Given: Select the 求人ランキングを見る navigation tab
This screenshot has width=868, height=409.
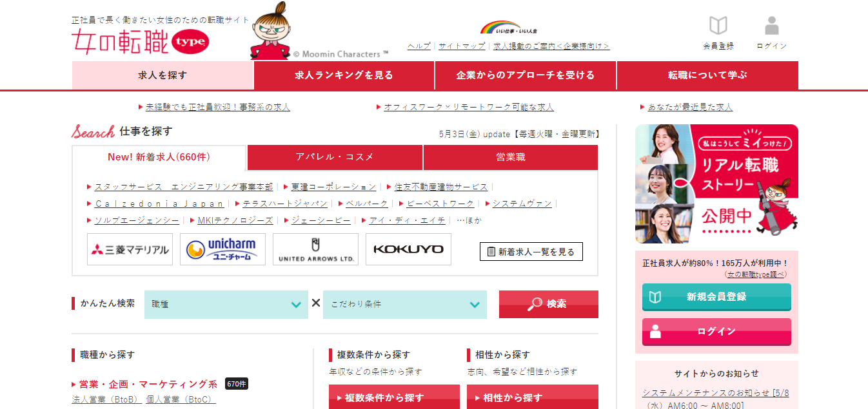Looking at the screenshot, I should point(344,75).
